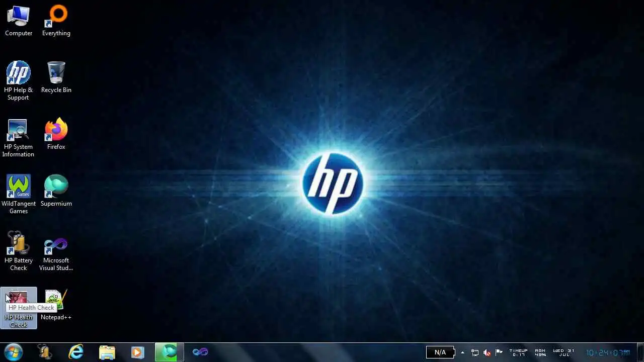Click the HP Battery Check taskbar icon
The height and width of the screenshot is (362, 644).
coord(45,352)
